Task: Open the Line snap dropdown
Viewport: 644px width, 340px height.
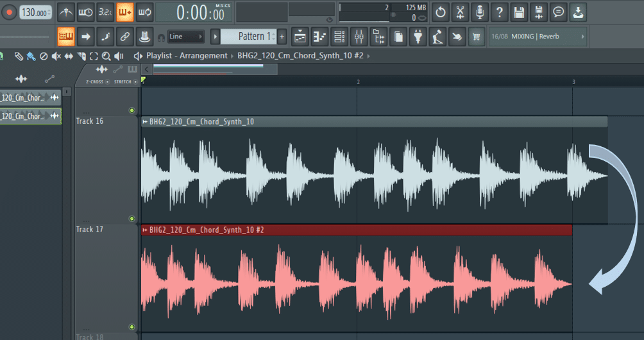Action: pyautogui.click(x=186, y=37)
